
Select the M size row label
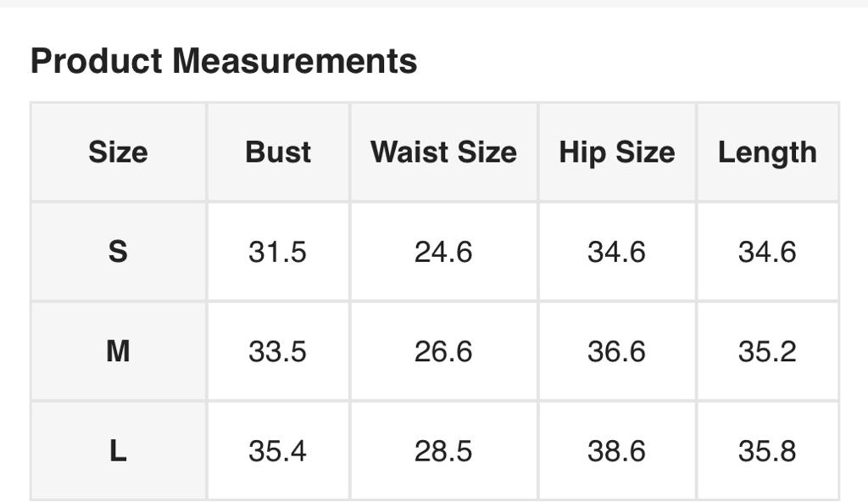(118, 351)
